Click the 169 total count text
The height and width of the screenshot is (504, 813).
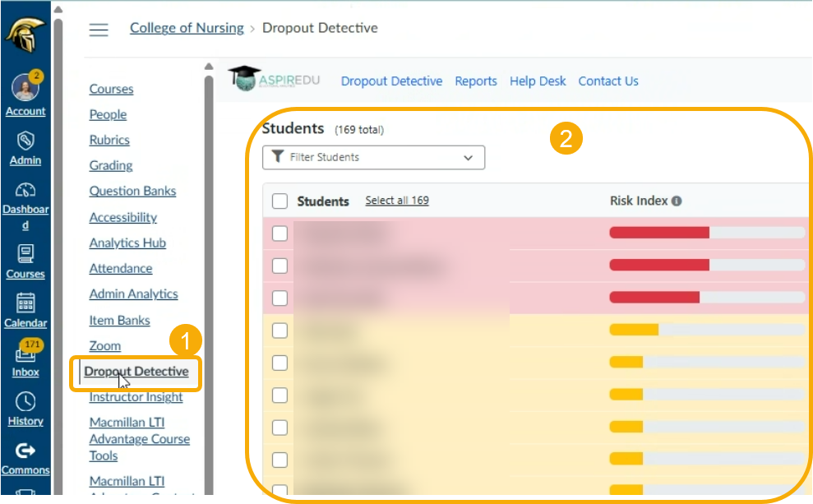[x=359, y=130]
